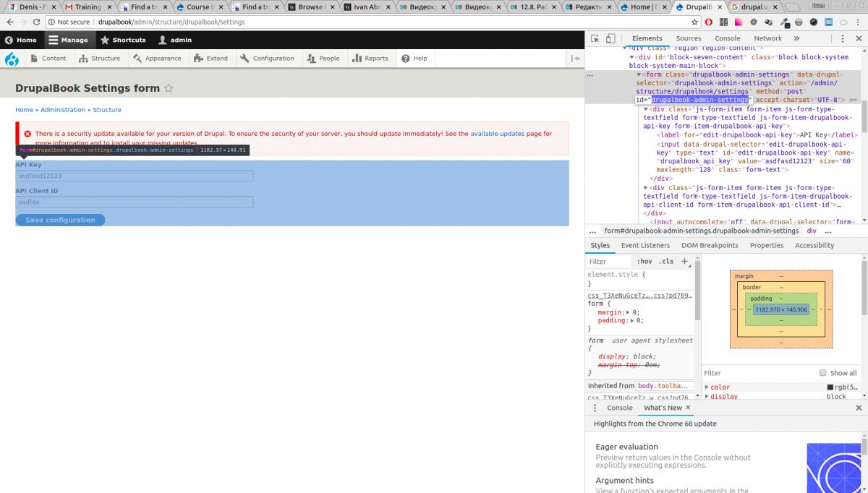
Task: Toggle the Manage toolbar tray
Action: click(69, 40)
